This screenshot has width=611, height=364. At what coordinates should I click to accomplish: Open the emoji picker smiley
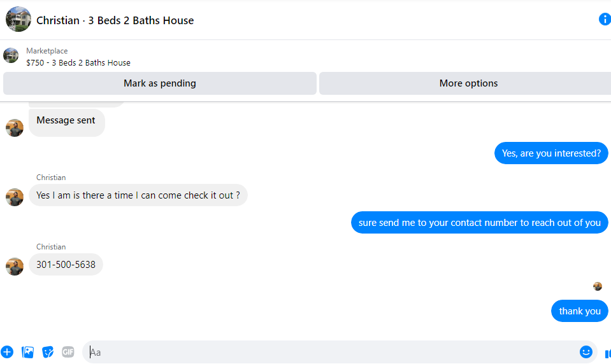tap(586, 352)
